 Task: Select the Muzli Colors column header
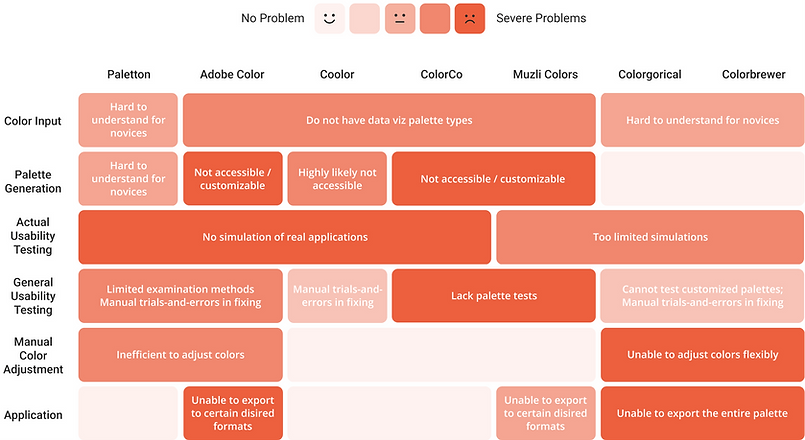pyautogui.click(x=546, y=75)
